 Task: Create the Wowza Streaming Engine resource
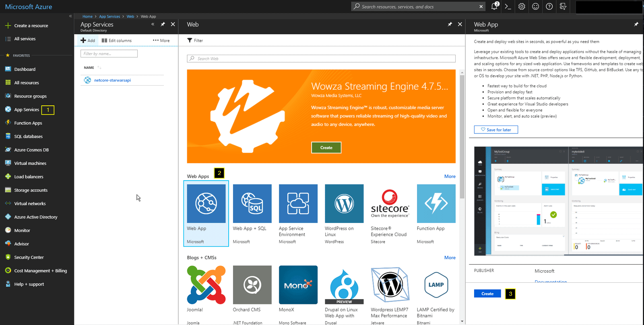coord(326,148)
